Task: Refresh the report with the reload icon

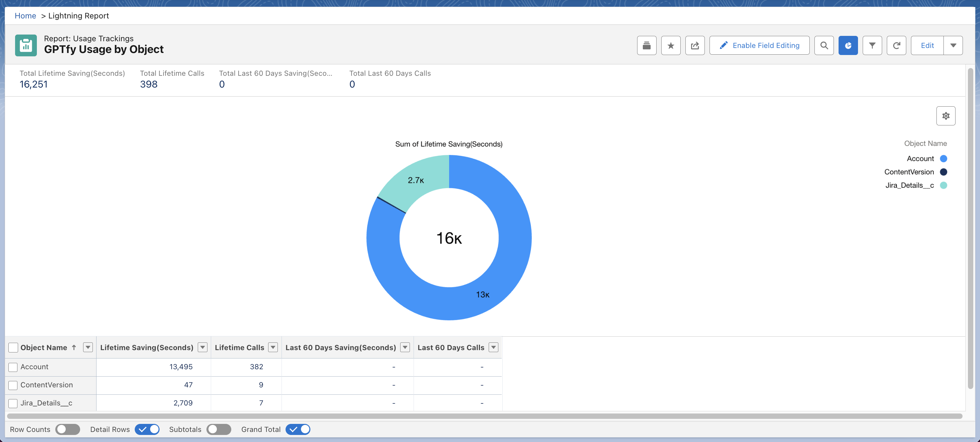Action: [x=896, y=46]
